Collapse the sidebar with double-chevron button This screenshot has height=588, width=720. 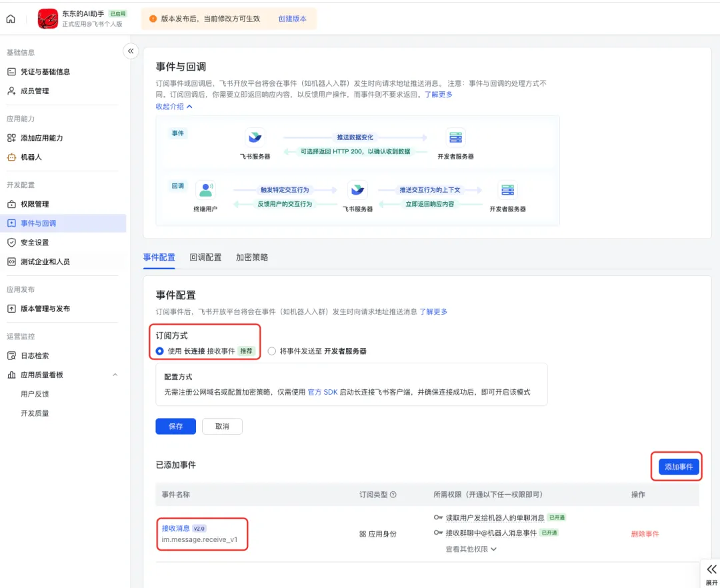click(131, 51)
